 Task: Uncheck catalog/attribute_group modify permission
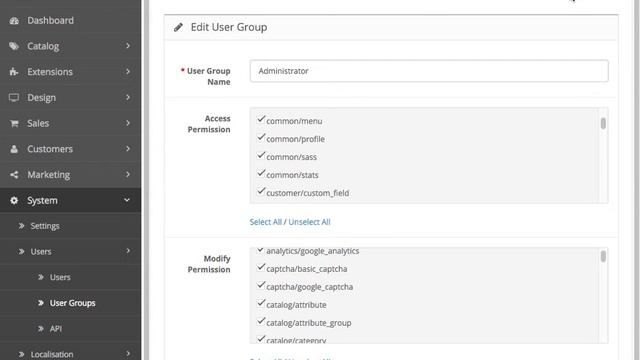(x=261, y=321)
